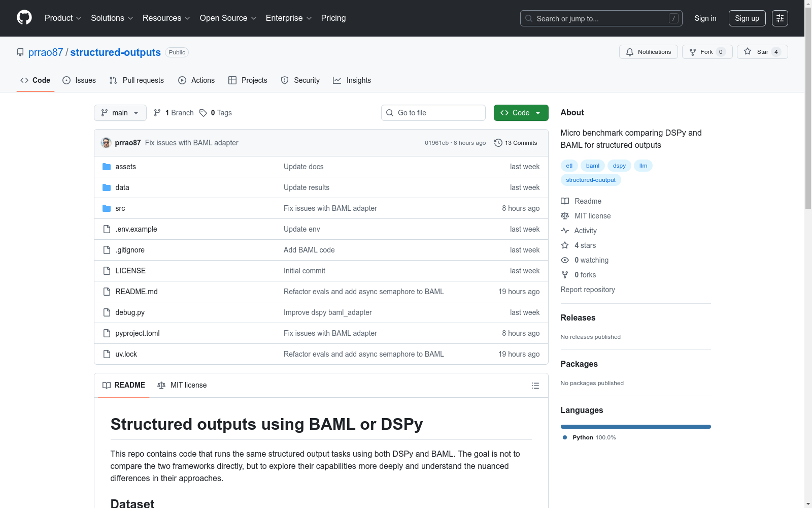Click the Activity pulse icon

(x=565, y=231)
